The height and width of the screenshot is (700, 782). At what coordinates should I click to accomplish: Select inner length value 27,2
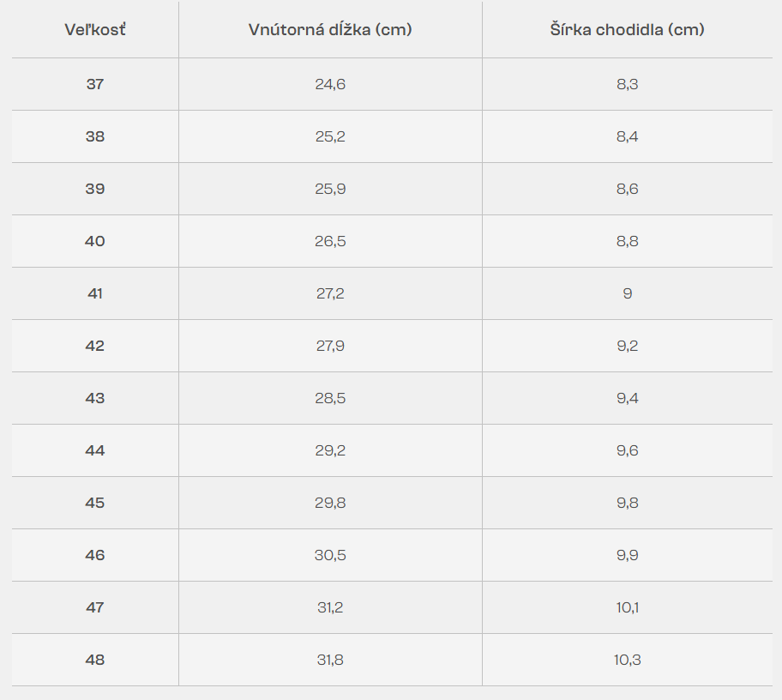[330, 293]
